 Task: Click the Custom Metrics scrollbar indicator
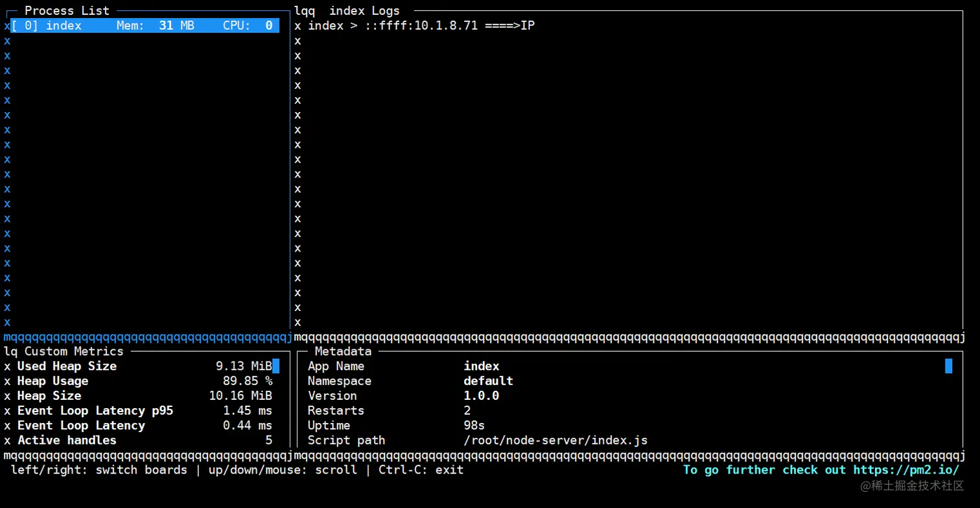(275, 366)
